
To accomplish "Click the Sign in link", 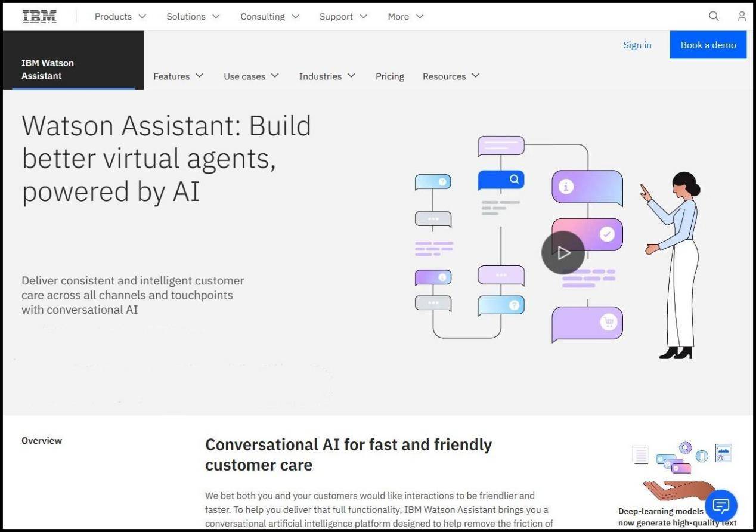I will coord(637,45).
